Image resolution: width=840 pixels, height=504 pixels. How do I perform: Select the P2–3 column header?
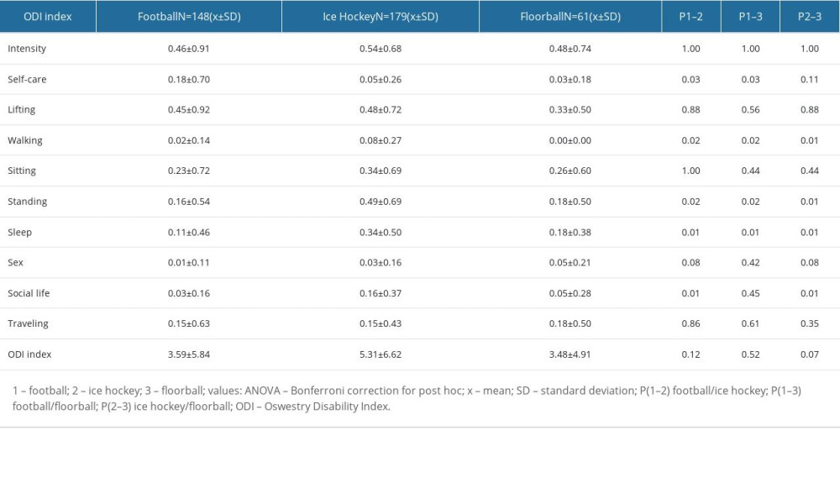809,16
